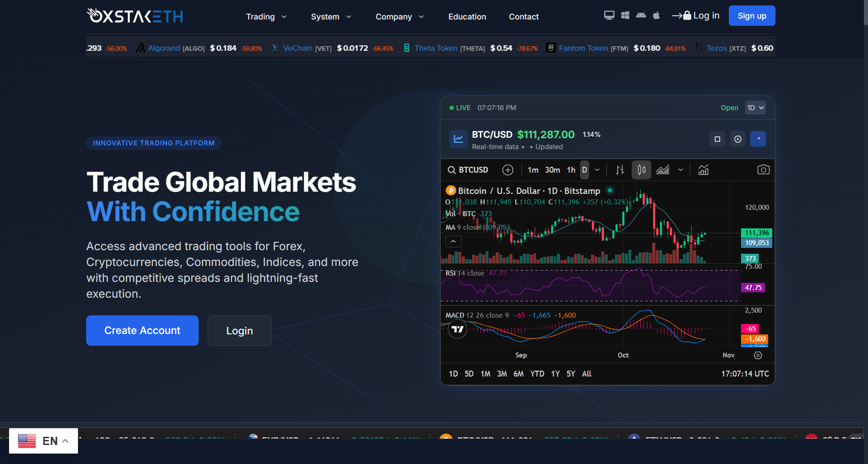Open the EN language selector

point(44,441)
